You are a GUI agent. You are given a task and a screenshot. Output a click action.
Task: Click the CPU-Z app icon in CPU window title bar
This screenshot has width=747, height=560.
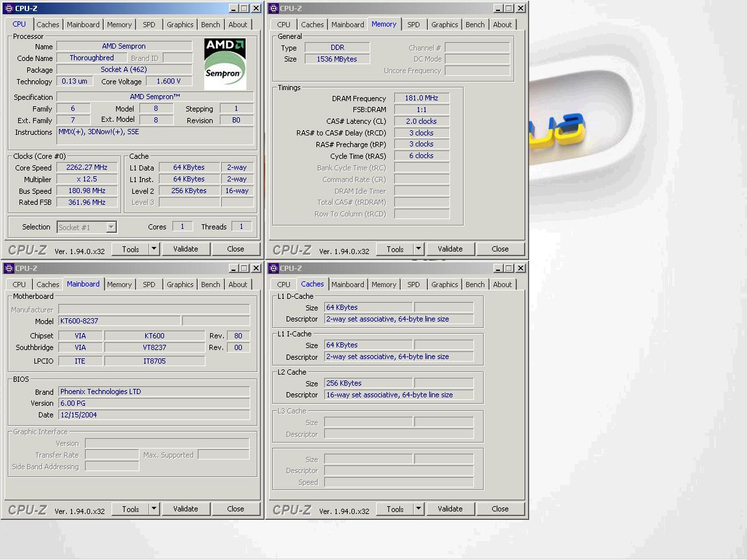point(8,8)
